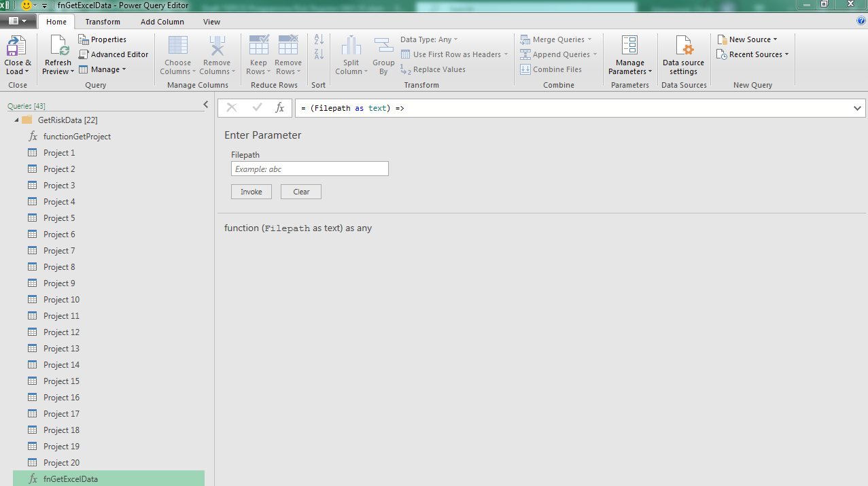Click Combine Files
868x486 pixels.
click(x=551, y=69)
